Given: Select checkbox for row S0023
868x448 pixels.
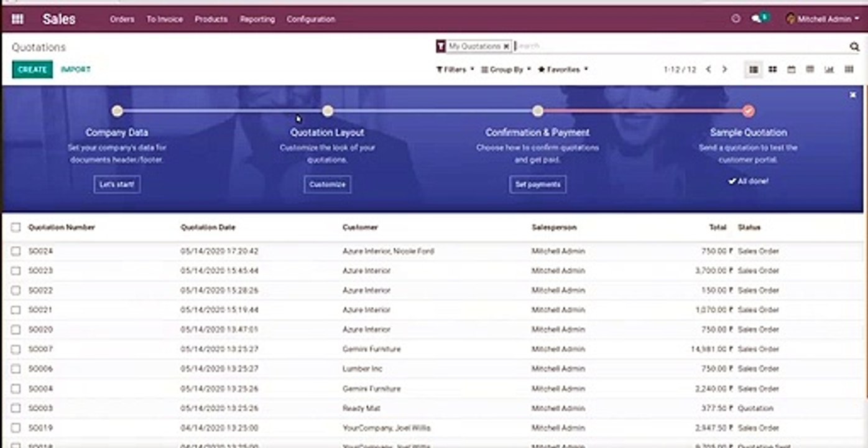Looking at the screenshot, I should pyautogui.click(x=16, y=271).
